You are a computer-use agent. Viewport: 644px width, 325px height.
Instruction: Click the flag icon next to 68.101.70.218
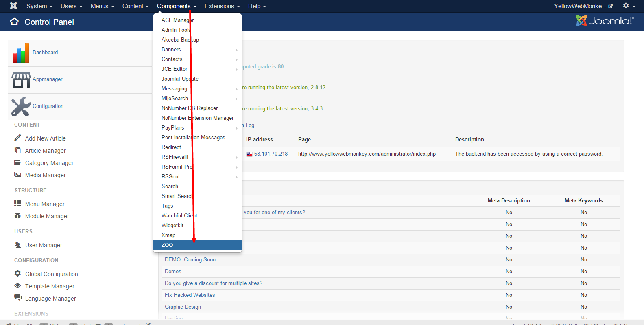[x=249, y=154]
